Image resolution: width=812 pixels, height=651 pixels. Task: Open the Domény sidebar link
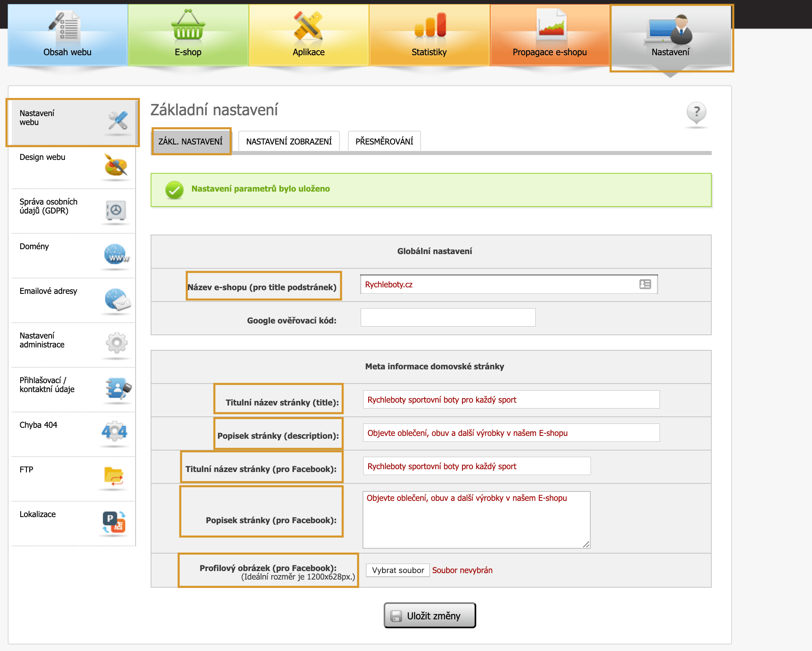click(x=34, y=246)
